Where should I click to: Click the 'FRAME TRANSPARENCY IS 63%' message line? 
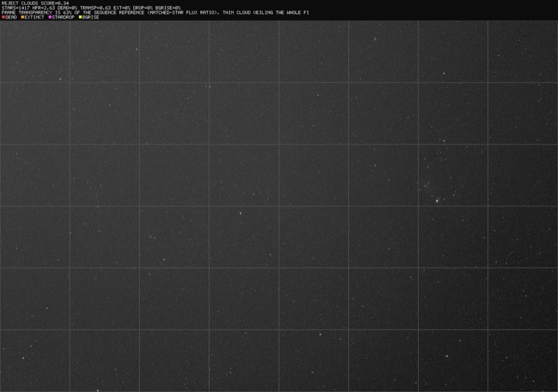[155, 12]
